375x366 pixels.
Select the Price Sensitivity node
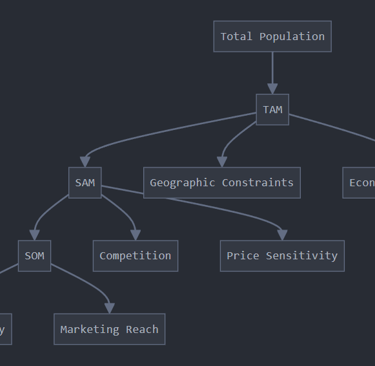click(282, 256)
